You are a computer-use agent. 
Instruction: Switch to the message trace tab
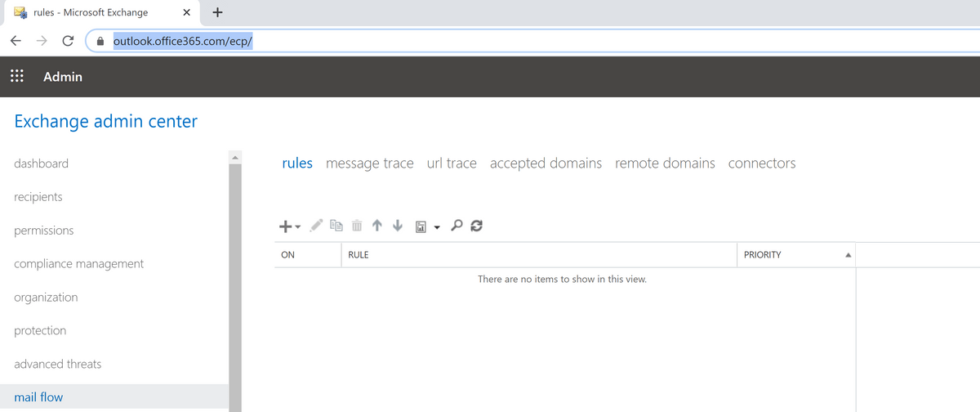pos(370,163)
